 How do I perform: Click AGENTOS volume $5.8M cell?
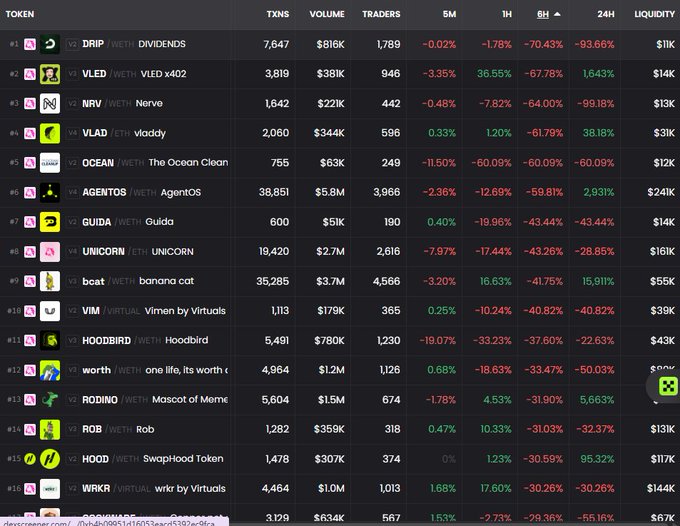pos(330,193)
